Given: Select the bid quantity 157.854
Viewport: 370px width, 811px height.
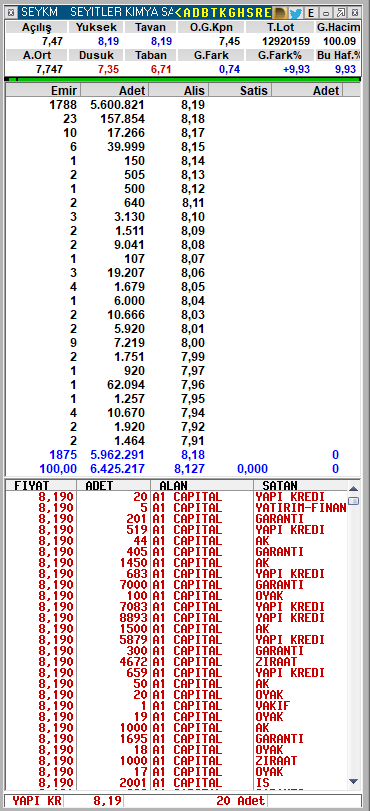Looking at the screenshot, I should (x=123, y=119).
